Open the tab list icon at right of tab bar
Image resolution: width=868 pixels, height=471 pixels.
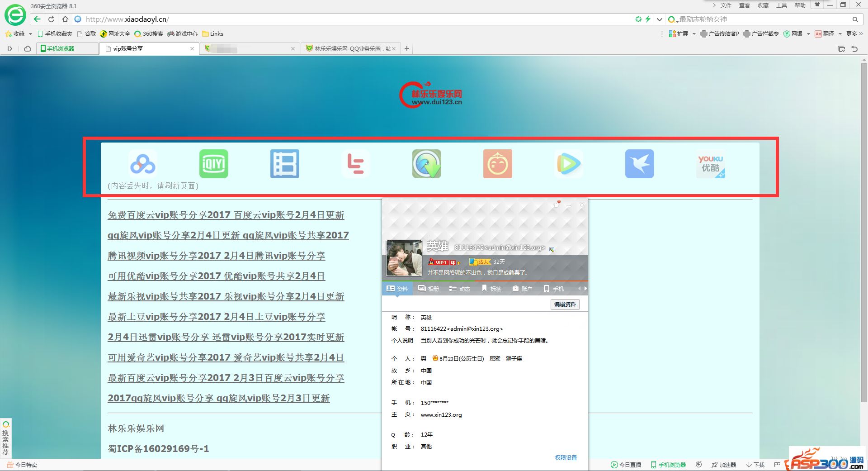841,49
